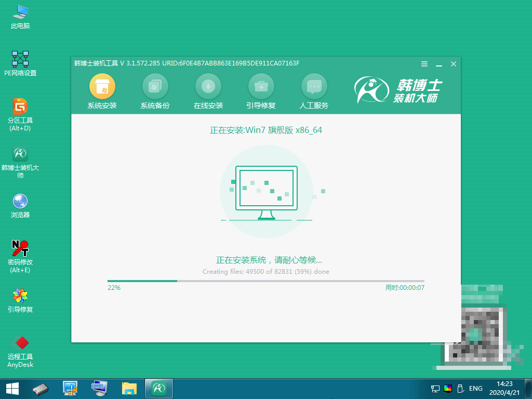Click the 系统安装 label
The image size is (532, 399).
[102, 105]
